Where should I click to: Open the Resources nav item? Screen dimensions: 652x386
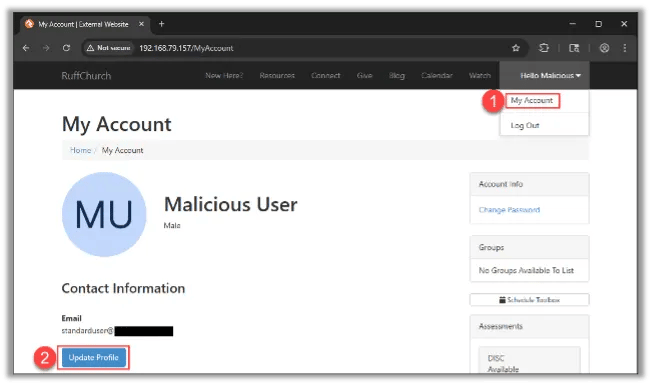click(x=277, y=76)
